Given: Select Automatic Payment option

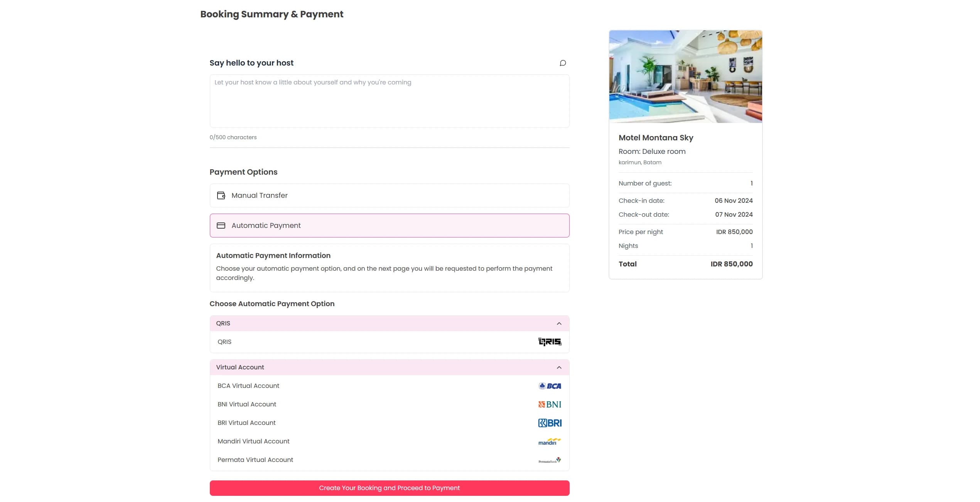Looking at the screenshot, I should 389,226.
